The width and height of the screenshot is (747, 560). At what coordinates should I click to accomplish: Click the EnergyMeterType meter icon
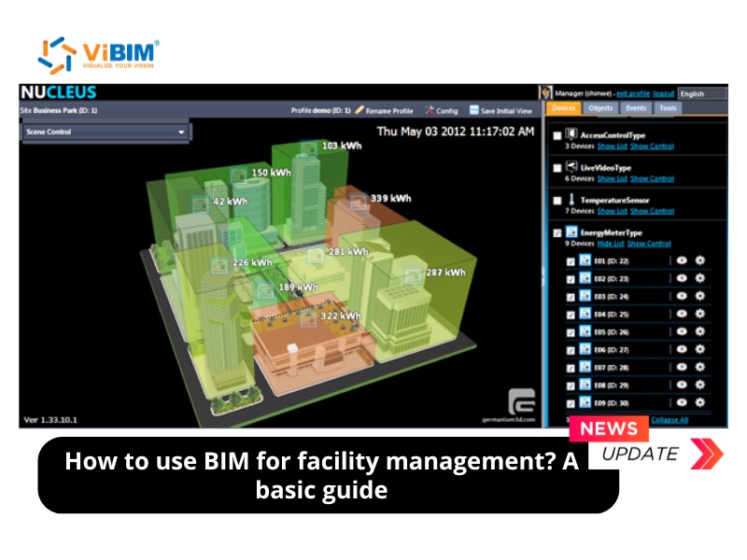571,231
